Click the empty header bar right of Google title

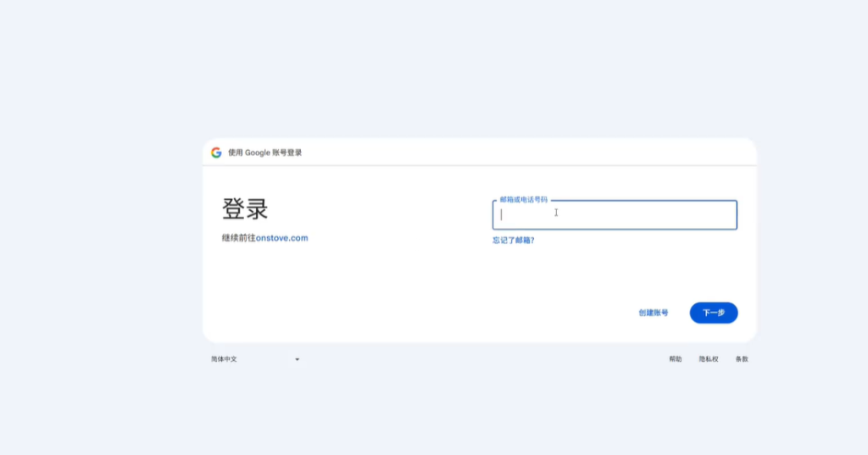[526, 153]
